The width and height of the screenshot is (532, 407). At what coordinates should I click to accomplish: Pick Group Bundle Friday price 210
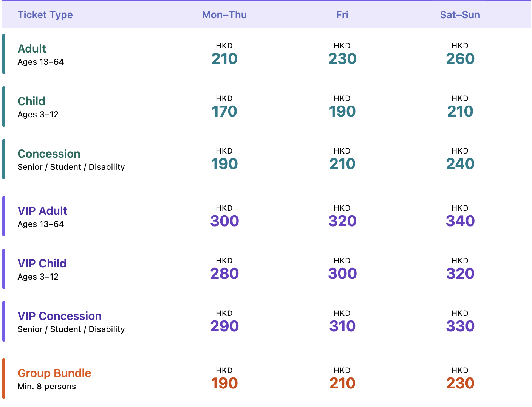(342, 383)
